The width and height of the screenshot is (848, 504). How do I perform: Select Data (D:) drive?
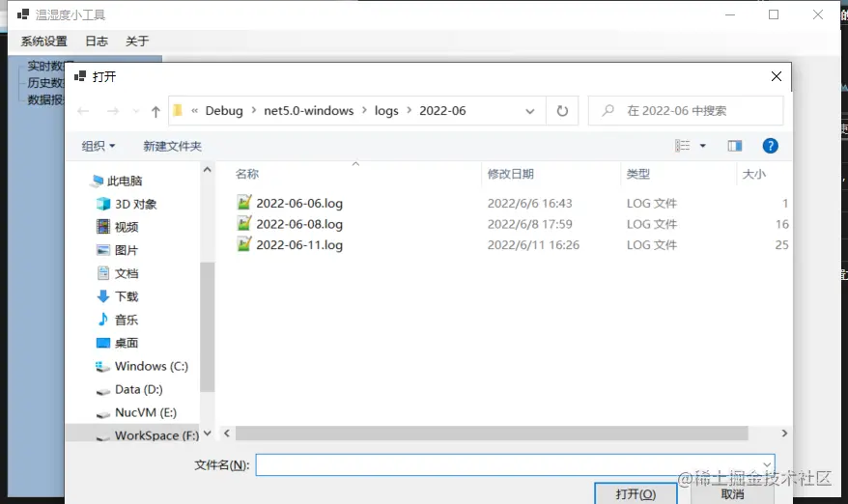[x=139, y=389]
